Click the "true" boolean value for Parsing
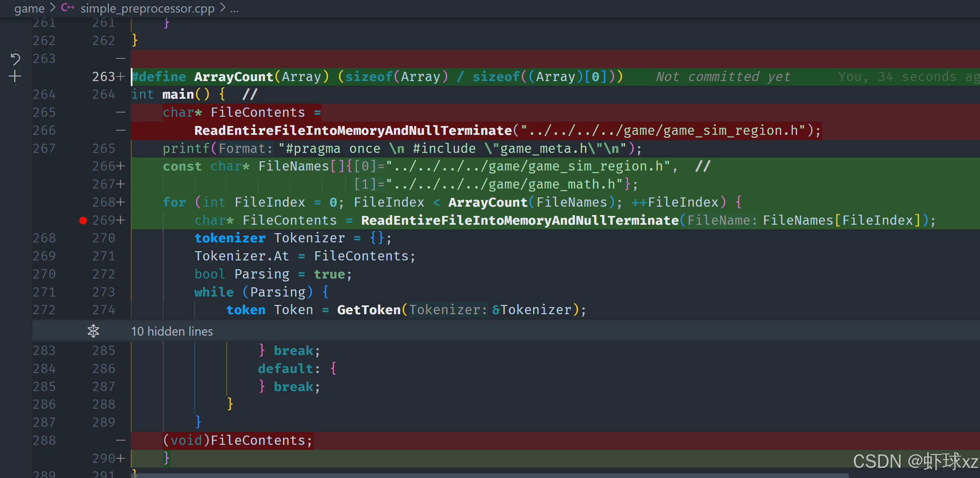The image size is (980, 478). pyautogui.click(x=329, y=274)
